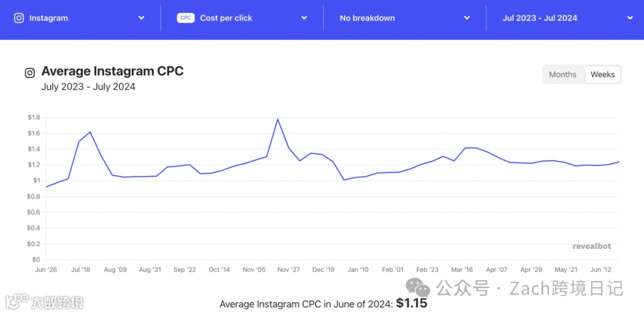The image size is (644, 314).
Task: Click the Instagram icon beside the chart title
Action: click(29, 73)
